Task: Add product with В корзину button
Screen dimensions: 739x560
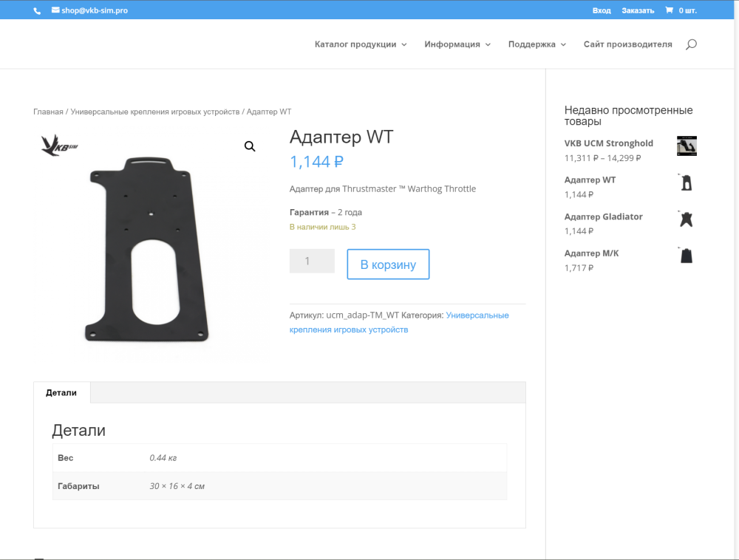Action: point(388,264)
